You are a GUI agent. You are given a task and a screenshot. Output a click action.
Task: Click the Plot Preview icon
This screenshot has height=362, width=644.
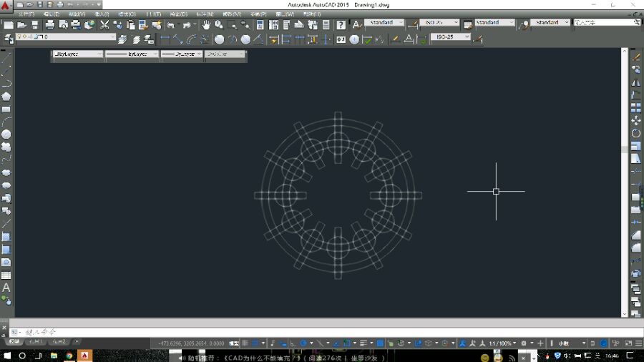click(x=63, y=25)
